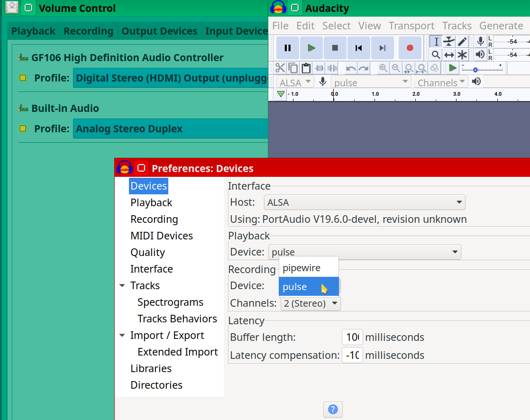
Task: Open the Channels 2 (Stereo) dropdown
Action: pos(311,303)
